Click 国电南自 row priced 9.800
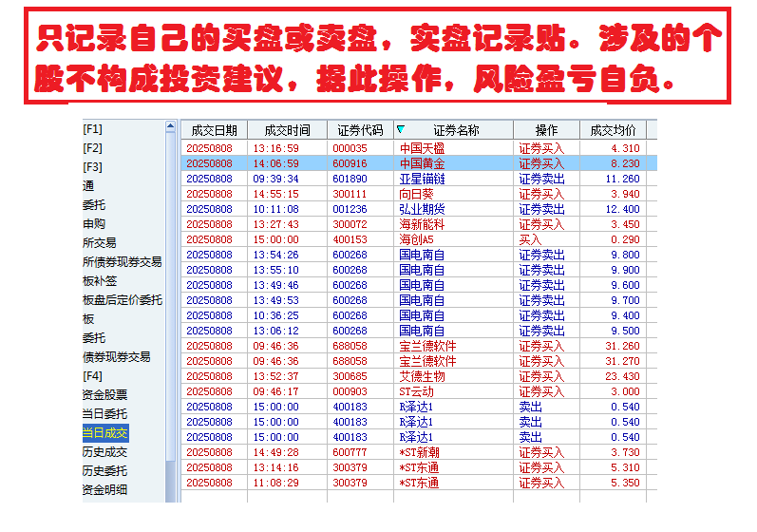Viewport: 757px width, 532px height. 419,255
